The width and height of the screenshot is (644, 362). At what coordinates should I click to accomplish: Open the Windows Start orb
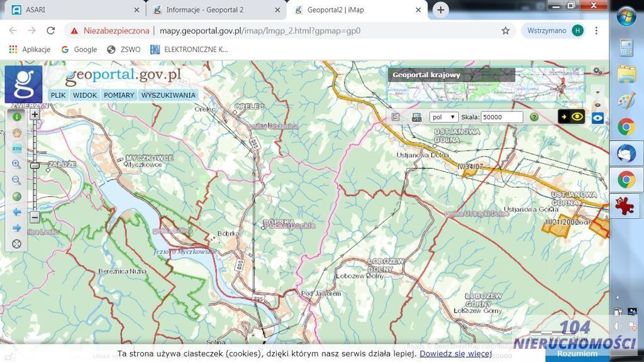[x=626, y=17]
